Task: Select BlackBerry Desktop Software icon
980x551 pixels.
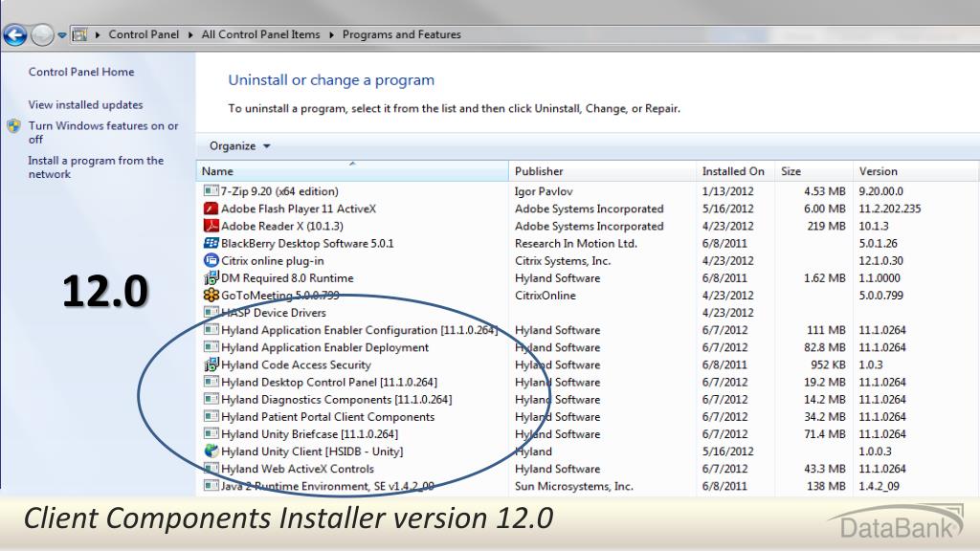Action: (x=212, y=243)
